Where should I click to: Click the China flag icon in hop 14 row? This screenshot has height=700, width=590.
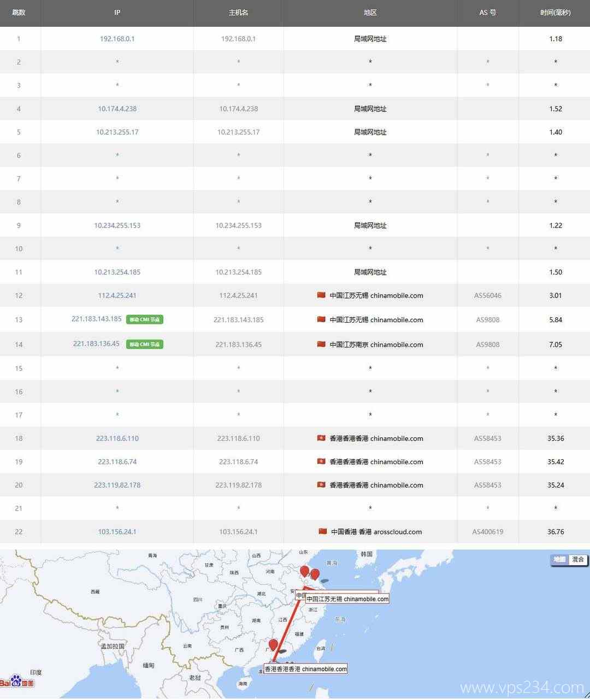click(x=321, y=344)
